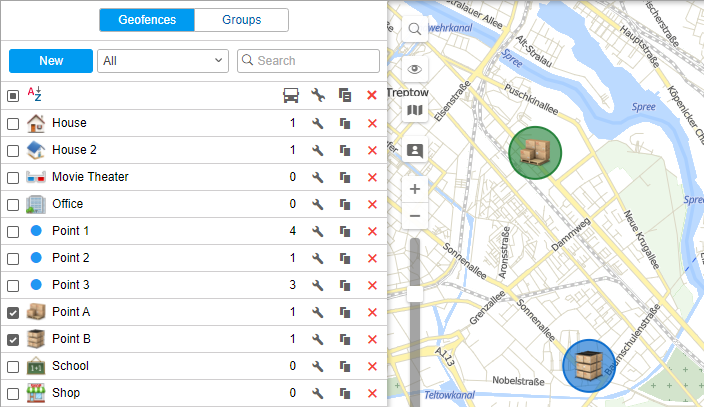The height and width of the screenshot is (407, 704).
Task: Open the map search tool
Action: [x=415, y=30]
